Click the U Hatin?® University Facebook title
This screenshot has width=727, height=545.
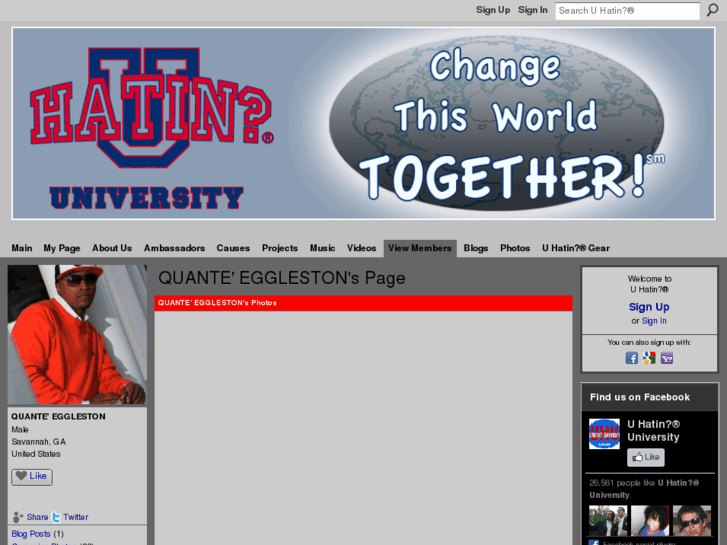(x=653, y=431)
